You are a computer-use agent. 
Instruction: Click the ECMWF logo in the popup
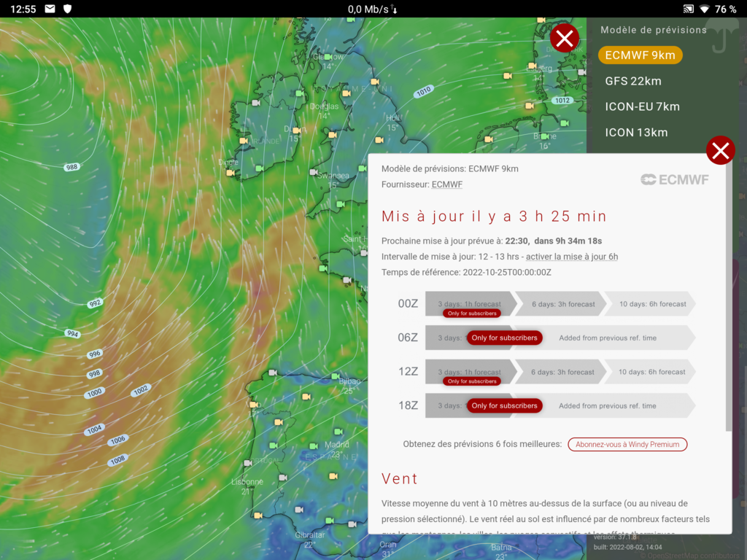[675, 179]
